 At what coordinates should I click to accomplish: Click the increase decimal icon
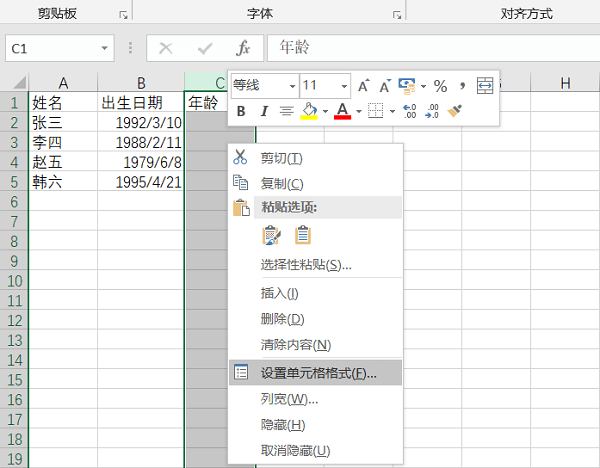click(x=409, y=111)
